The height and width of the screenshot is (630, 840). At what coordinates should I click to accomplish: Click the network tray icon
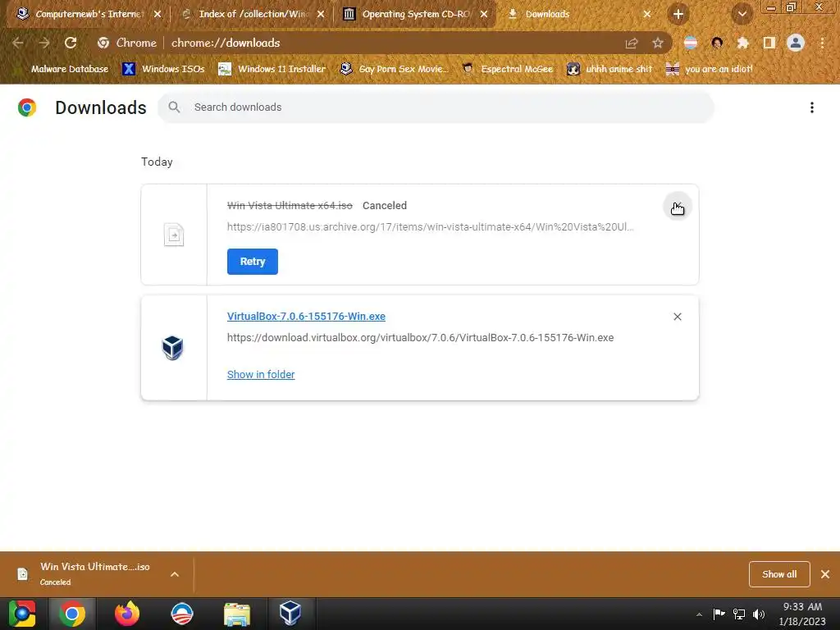coord(739,614)
